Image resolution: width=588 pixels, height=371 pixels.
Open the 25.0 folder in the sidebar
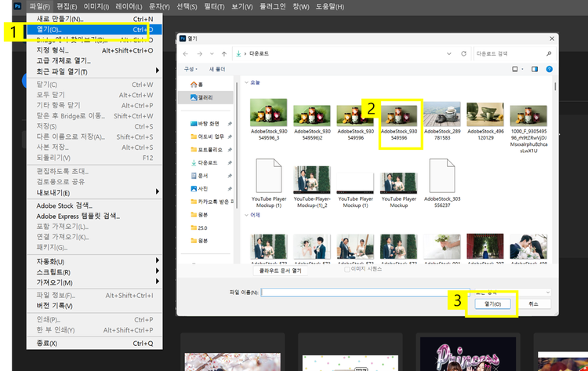(x=199, y=227)
